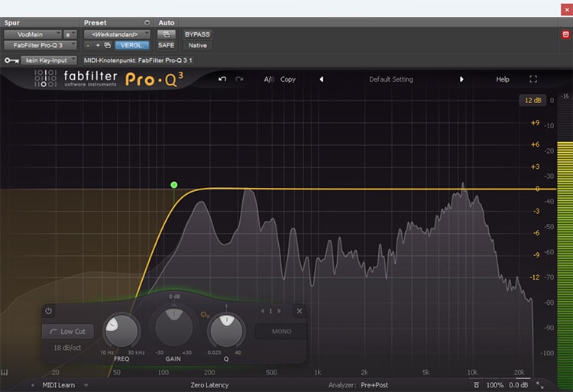This screenshot has height=392, width=573.
Task: Open the Preset settings menu arrow
Action: [147, 23]
